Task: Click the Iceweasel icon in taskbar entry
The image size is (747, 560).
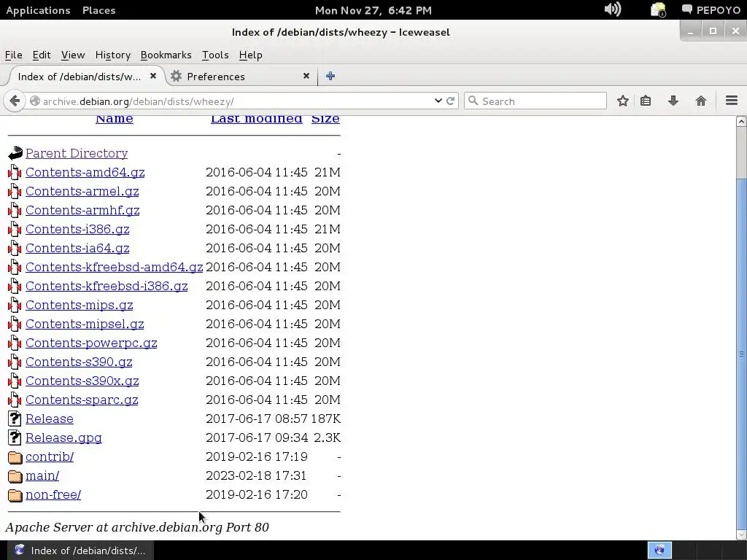Action: [x=20, y=550]
